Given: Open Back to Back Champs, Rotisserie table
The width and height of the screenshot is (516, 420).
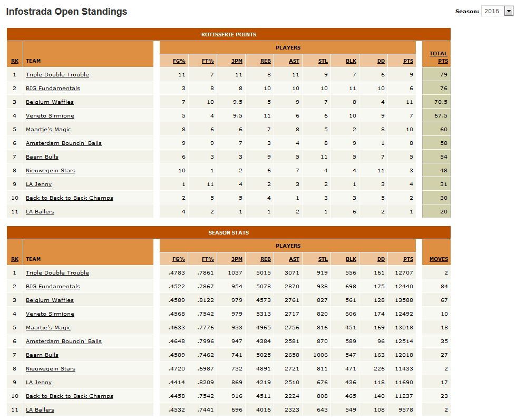Looking at the screenshot, I should pyautogui.click(x=70, y=198).
